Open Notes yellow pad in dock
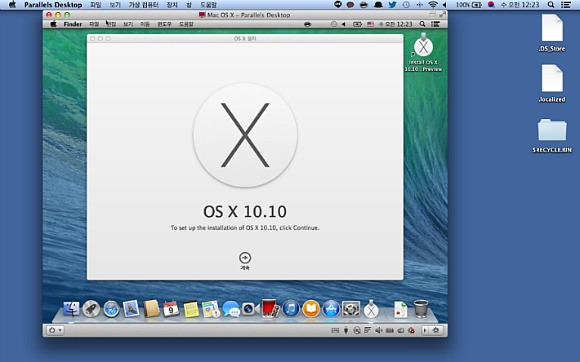Viewport: 580px width, 362px height. click(x=191, y=309)
